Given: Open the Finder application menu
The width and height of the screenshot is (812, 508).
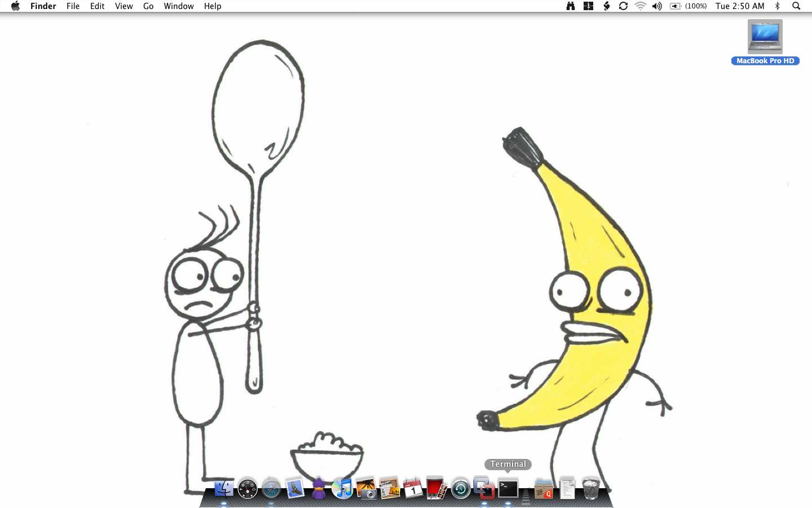Looking at the screenshot, I should click(43, 6).
